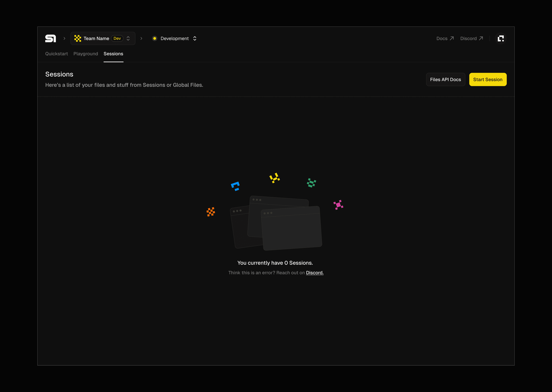Open the Docs external link

(445, 38)
